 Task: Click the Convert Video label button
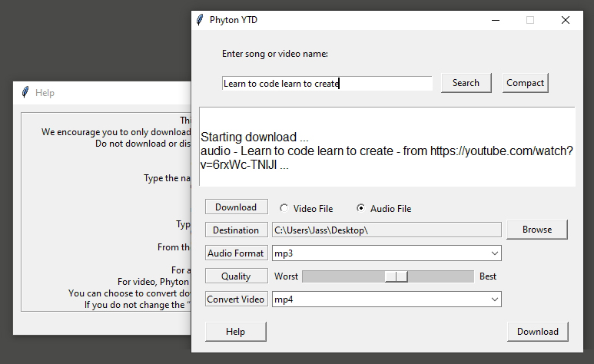point(237,299)
